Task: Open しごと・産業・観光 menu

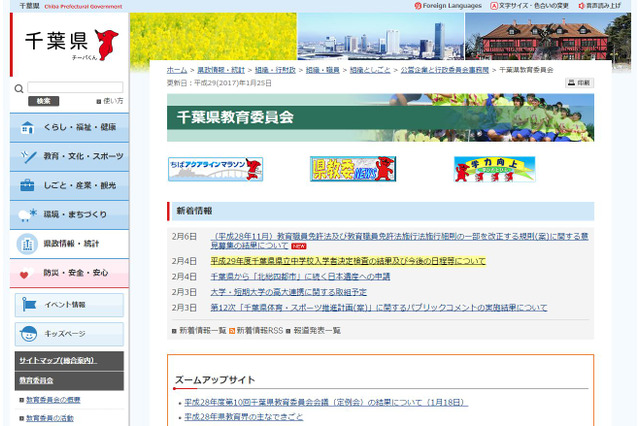Action: coord(69,186)
